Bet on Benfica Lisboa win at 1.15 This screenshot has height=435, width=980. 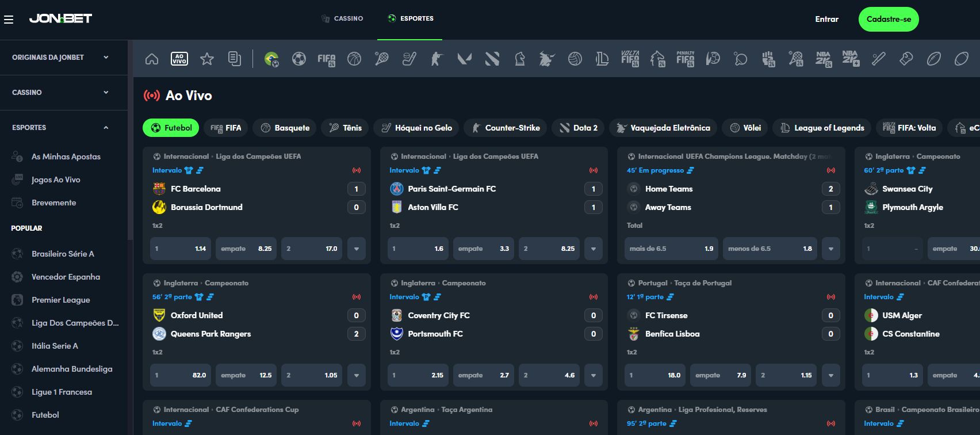pos(786,376)
